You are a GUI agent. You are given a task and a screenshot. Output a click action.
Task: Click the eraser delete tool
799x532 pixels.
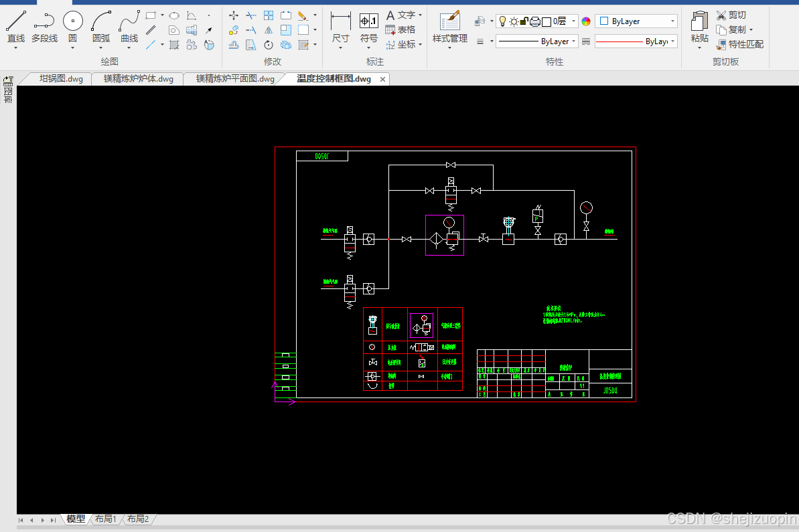tap(303, 15)
